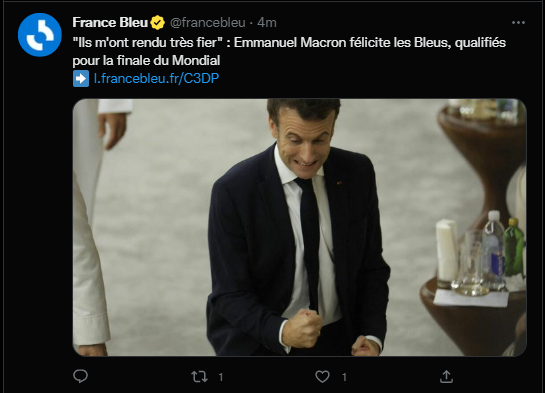This screenshot has height=393, width=545.
Task: Open the France Bleu display name
Action: pyautogui.click(x=110, y=23)
